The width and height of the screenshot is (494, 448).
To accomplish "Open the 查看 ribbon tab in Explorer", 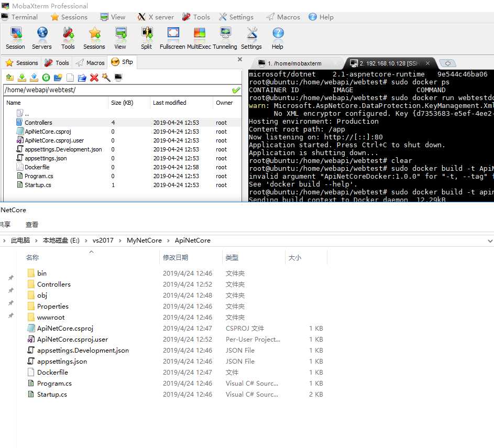I will [32, 224].
